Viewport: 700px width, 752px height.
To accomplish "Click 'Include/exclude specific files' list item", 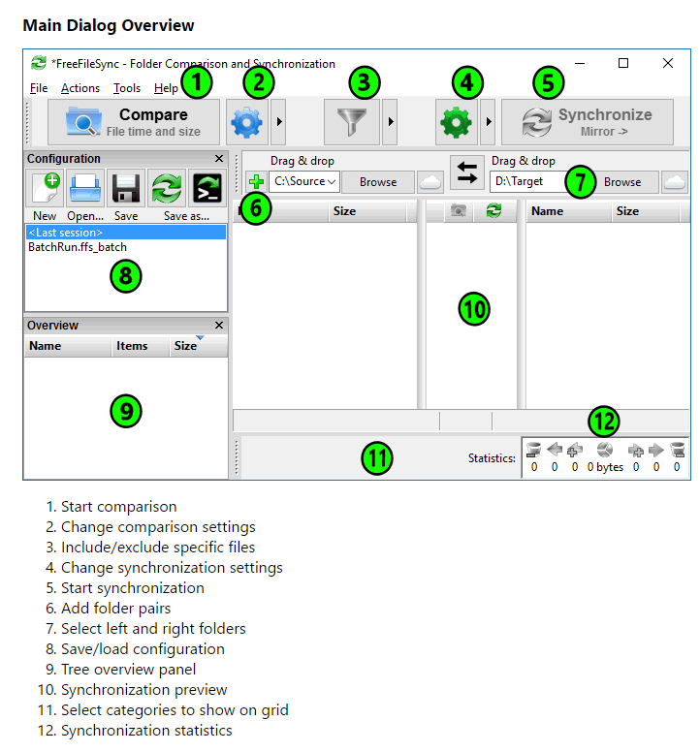I will click(x=158, y=548).
